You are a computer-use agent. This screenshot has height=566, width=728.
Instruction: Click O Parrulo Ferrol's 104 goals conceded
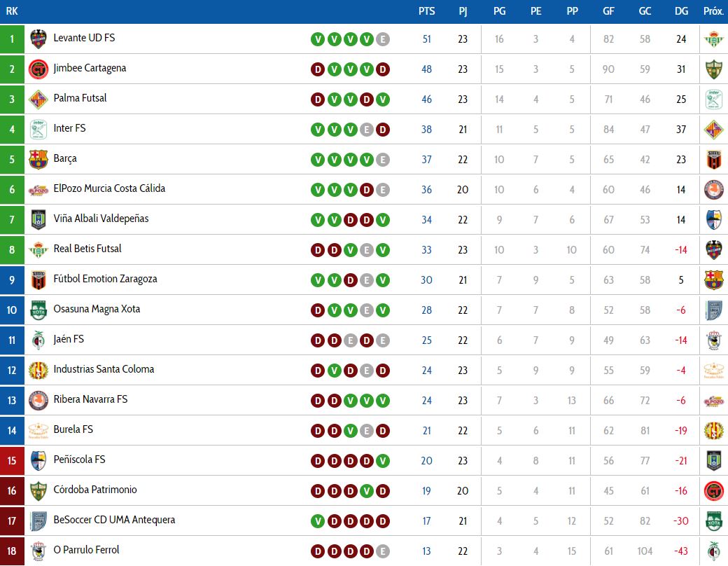click(645, 551)
